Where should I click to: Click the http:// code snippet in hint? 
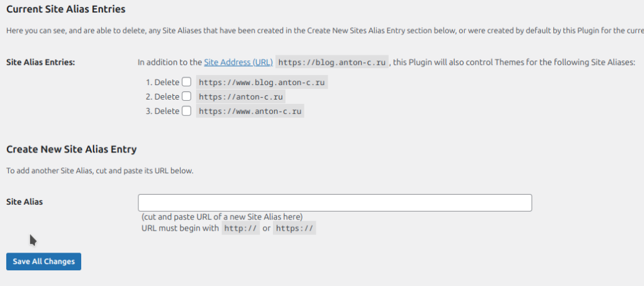[240, 228]
